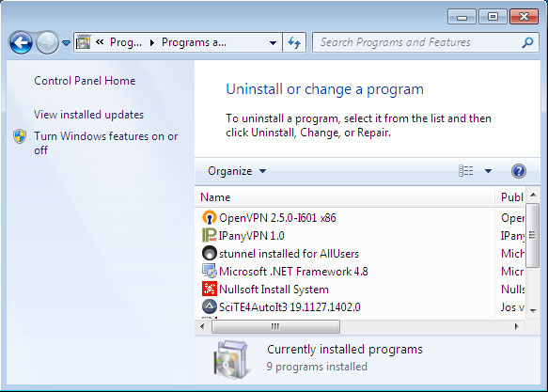The image size is (548, 392).
Task: Click the IPanyVPN program icon
Action: (x=209, y=235)
